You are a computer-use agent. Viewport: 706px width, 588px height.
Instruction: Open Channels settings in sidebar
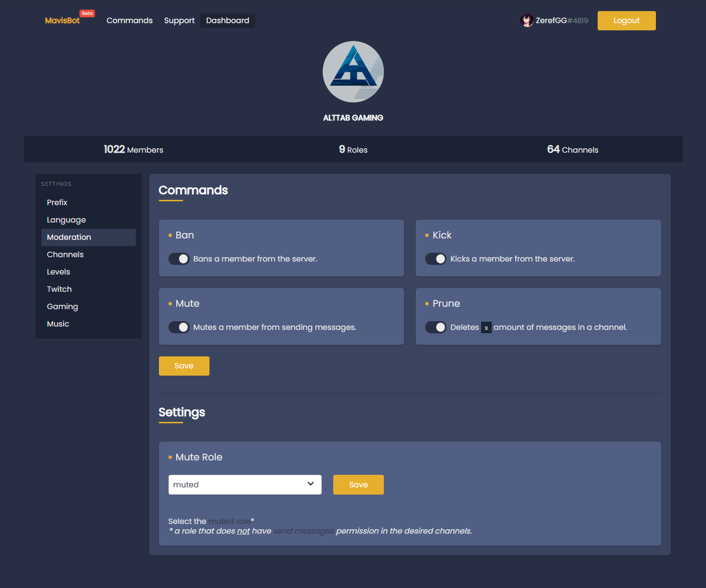tap(65, 255)
